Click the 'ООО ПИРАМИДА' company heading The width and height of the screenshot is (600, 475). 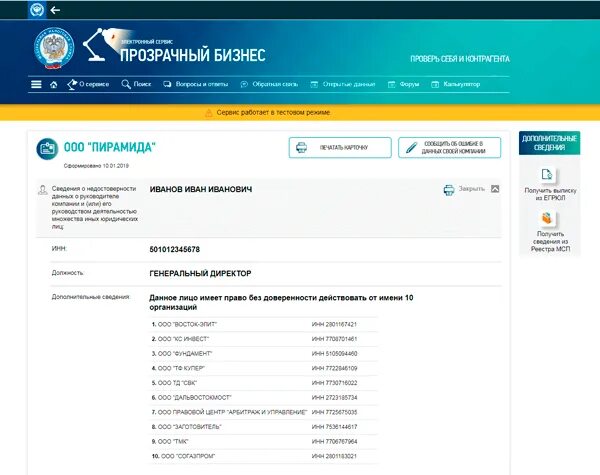(110, 147)
